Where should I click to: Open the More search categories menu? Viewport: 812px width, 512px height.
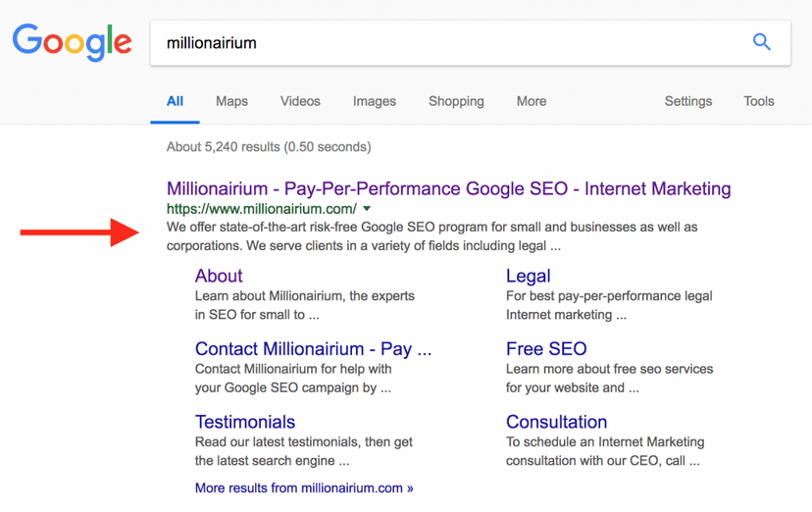pos(531,101)
